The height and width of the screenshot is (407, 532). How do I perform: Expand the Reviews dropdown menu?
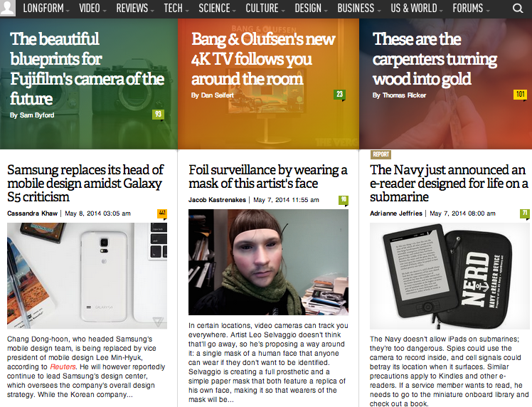tap(135, 8)
